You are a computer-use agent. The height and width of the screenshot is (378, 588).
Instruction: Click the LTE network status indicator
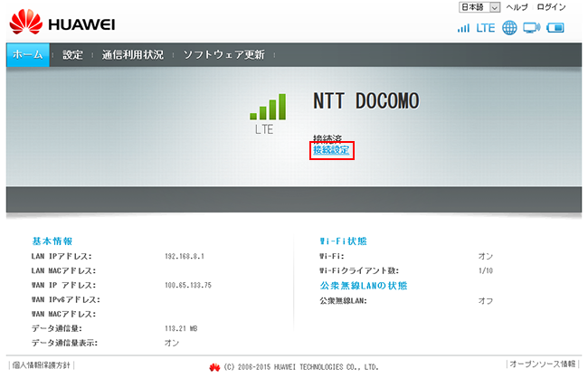coord(486,27)
